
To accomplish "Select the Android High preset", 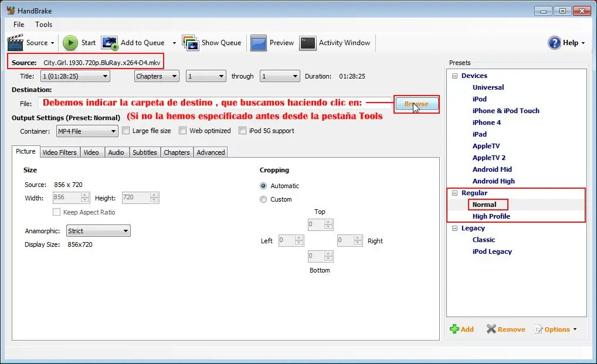I will pos(493,181).
